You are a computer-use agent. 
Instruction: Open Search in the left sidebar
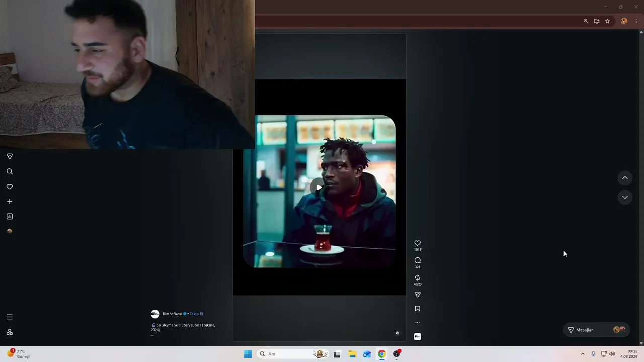[x=10, y=171]
